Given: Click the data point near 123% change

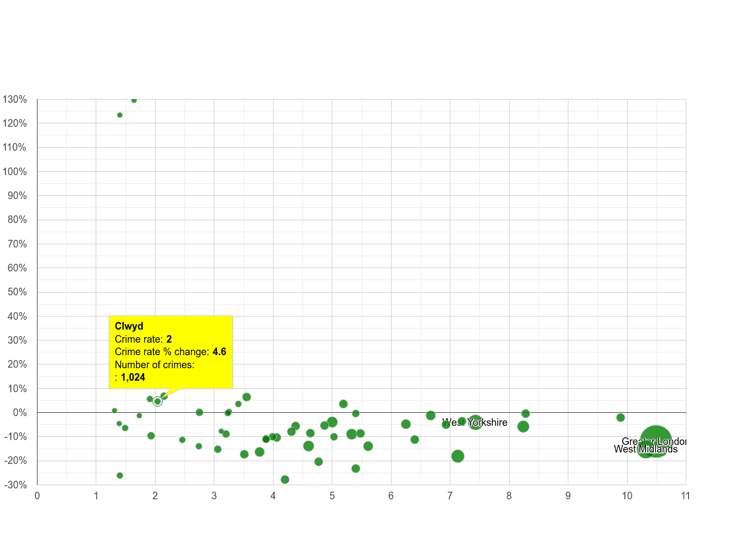Looking at the screenshot, I should 120,115.
